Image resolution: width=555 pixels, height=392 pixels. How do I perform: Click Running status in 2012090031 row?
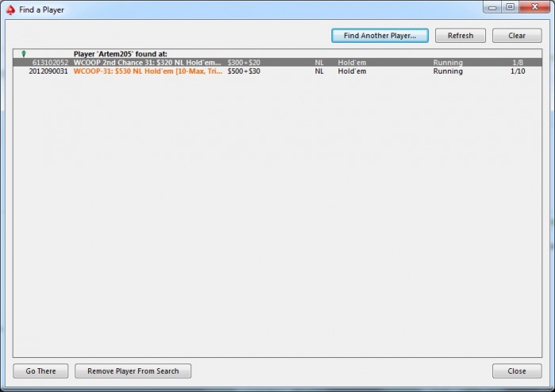click(448, 71)
